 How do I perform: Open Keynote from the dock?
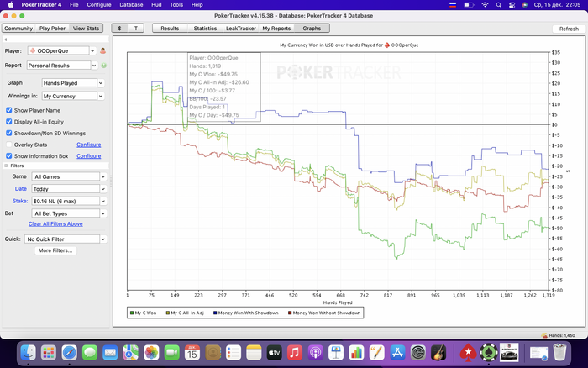[336, 353]
